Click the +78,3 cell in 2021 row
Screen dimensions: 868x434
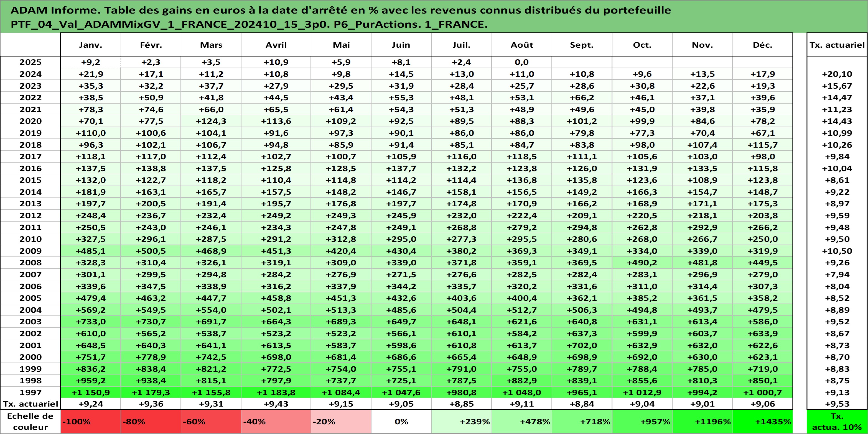click(x=91, y=109)
